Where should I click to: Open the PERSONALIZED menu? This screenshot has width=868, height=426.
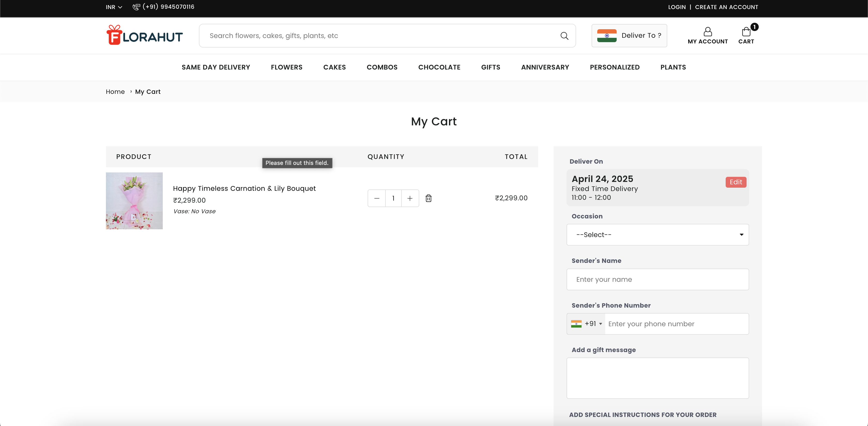pyautogui.click(x=615, y=67)
